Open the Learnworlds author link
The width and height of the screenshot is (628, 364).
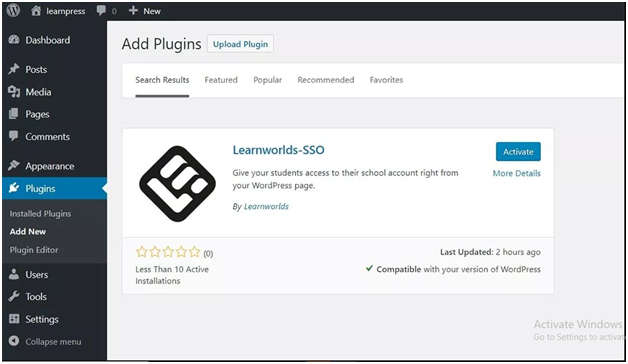[266, 206]
